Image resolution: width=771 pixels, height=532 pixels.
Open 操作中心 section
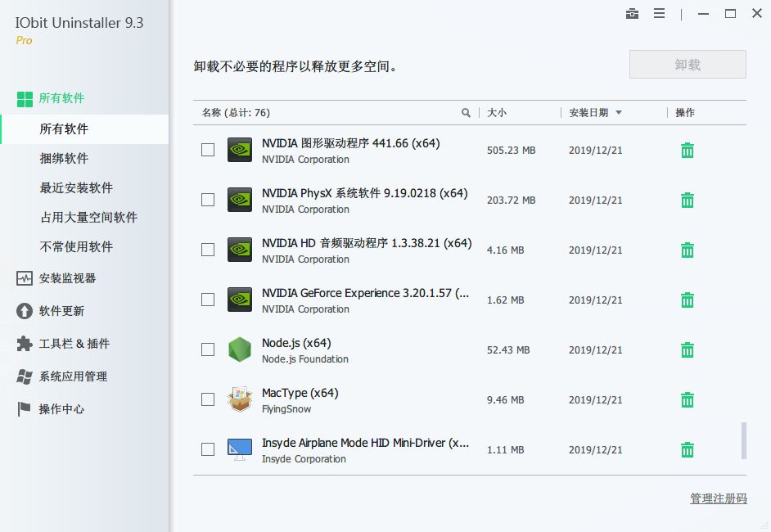coord(61,409)
